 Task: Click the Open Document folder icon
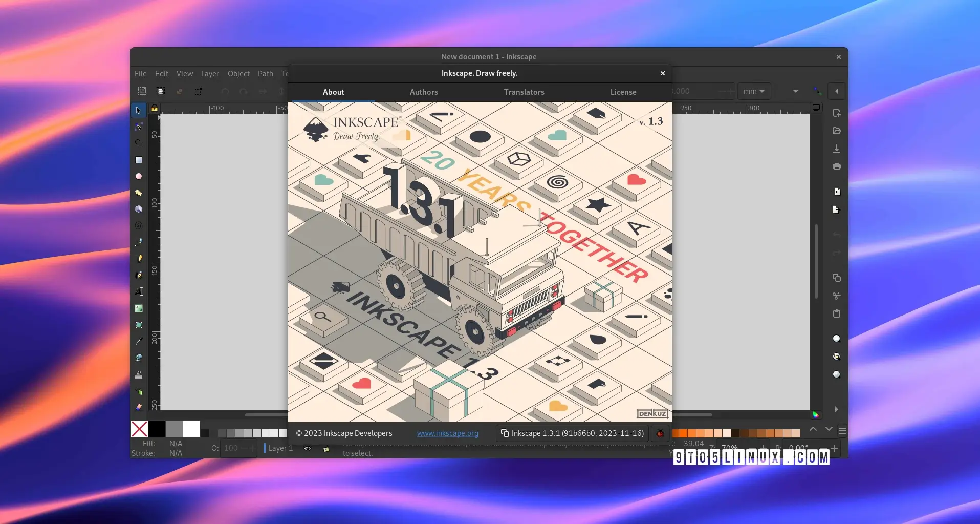click(x=837, y=131)
